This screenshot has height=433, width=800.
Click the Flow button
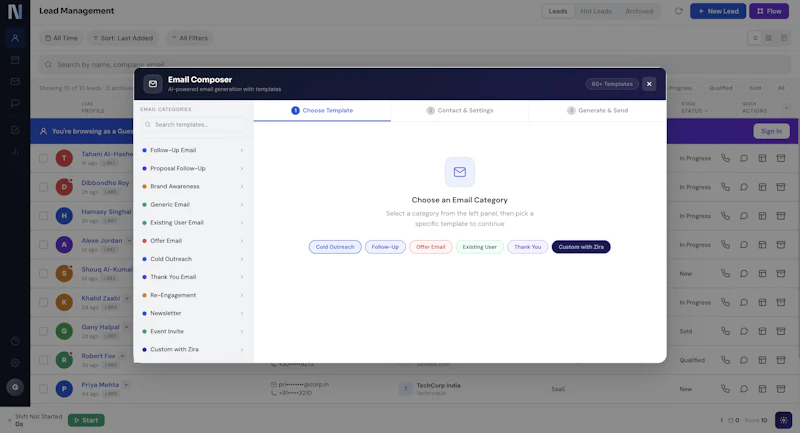769,11
